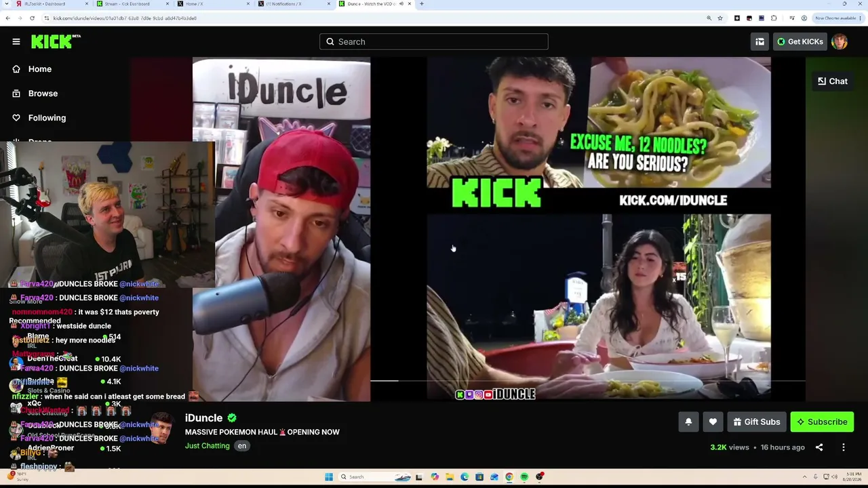The image size is (868, 488).
Task: Open File Explorer from the taskbar
Action: [450, 477]
